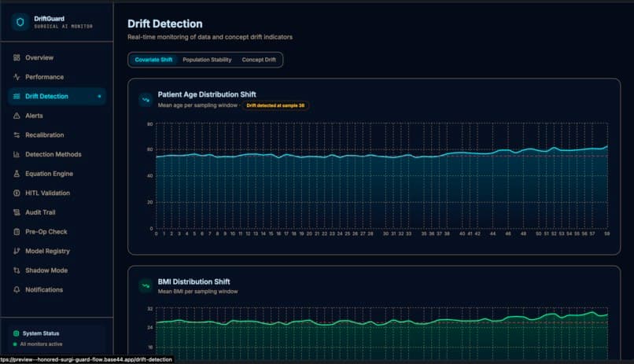
Task: Go to Model Registry
Action: [57, 251]
